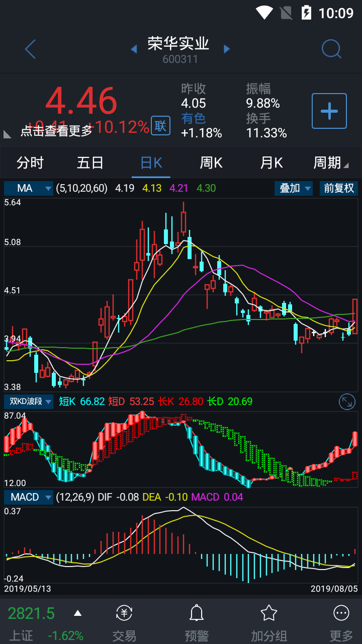Expand the indicator panel fullscreen icon
The width and height of the screenshot is (362, 644).
point(347,401)
